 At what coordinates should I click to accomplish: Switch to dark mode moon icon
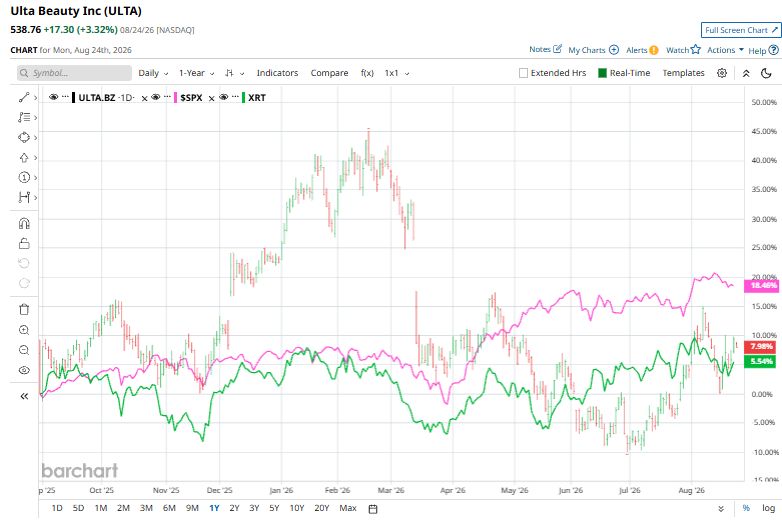[767, 73]
